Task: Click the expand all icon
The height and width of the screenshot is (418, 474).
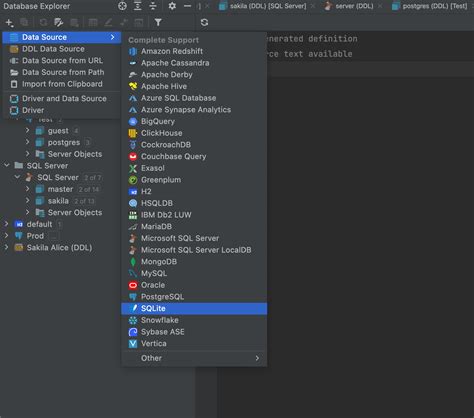Action: (137, 6)
